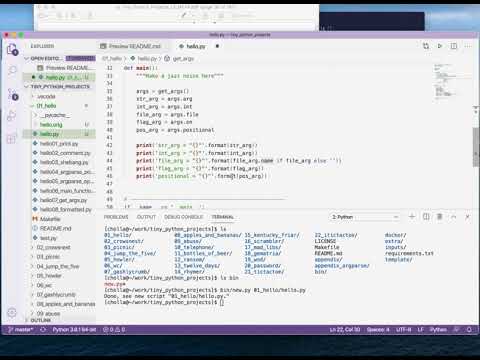Click the master branch indicator in status bar
Image resolution: width=480 pixels, height=360 pixels.
coord(21,330)
